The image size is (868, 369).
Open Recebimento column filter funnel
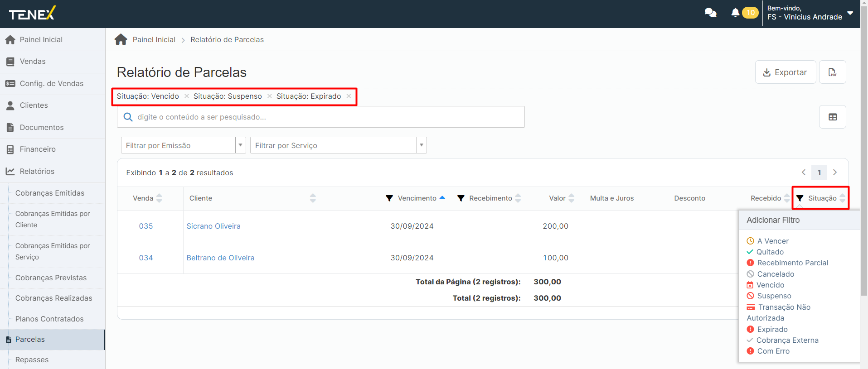(x=461, y=198)
